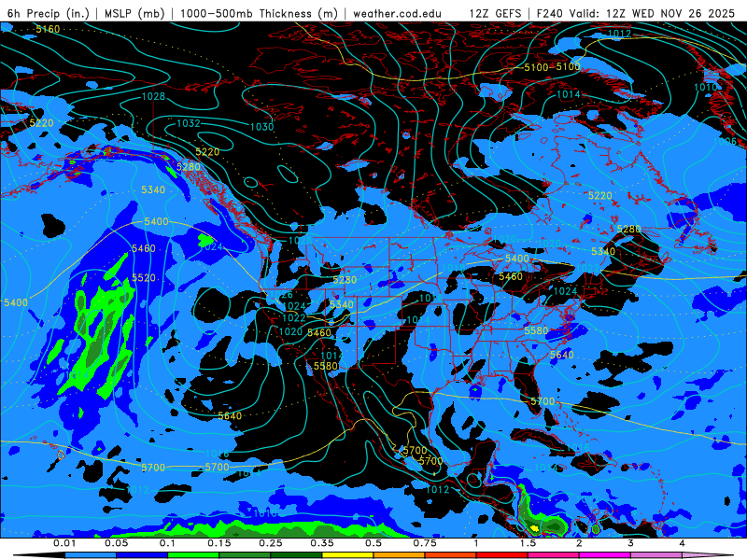Click the yellow heavy-precip spot near Panama
Viewport: 747px width, 560px height.
coord(534,527)
